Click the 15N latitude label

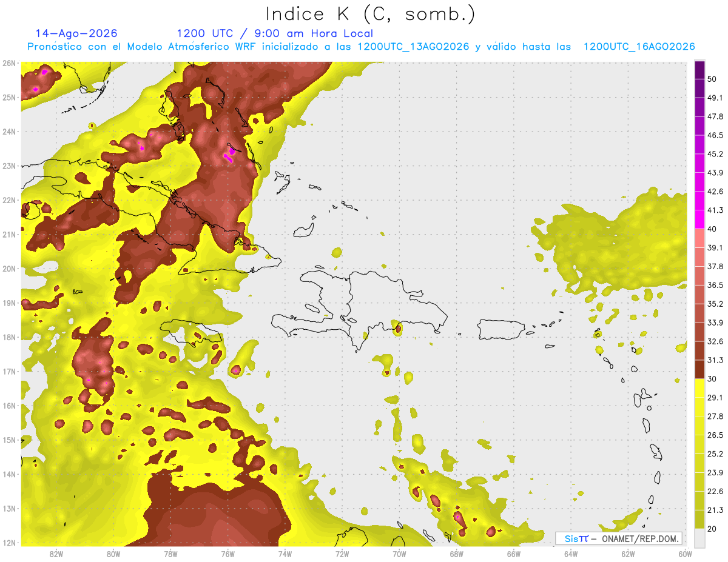point(9,440)
